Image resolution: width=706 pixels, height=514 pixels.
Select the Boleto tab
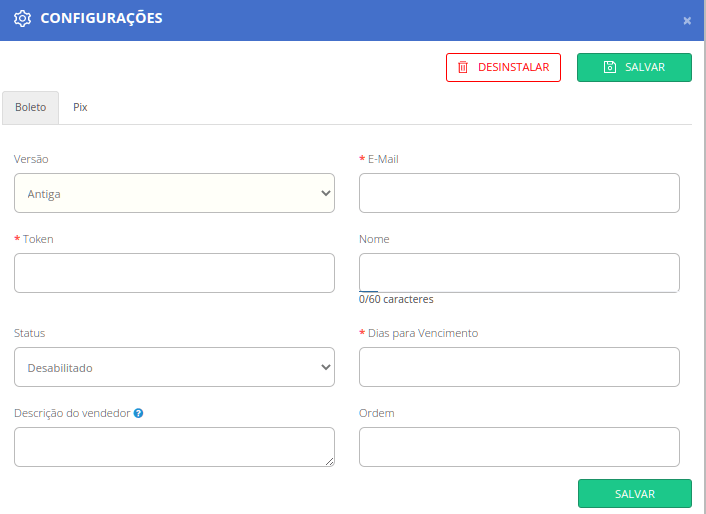[30, 107]
